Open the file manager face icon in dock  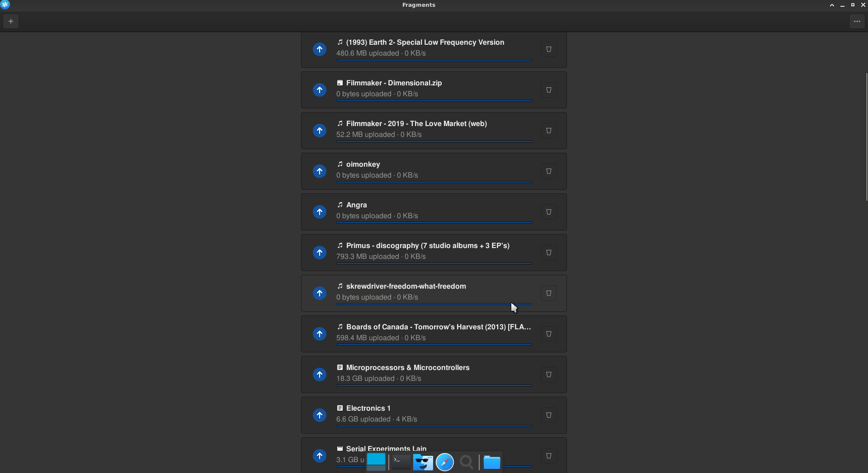[x=423, y=462]
